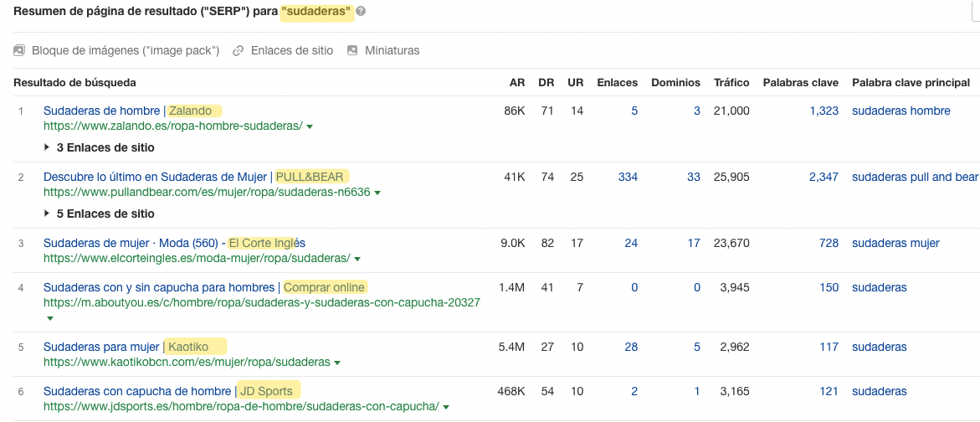Click Pull&Bear's referring domains count 33
This screenshot has height=422, width=980.
(x=694, y=177)
